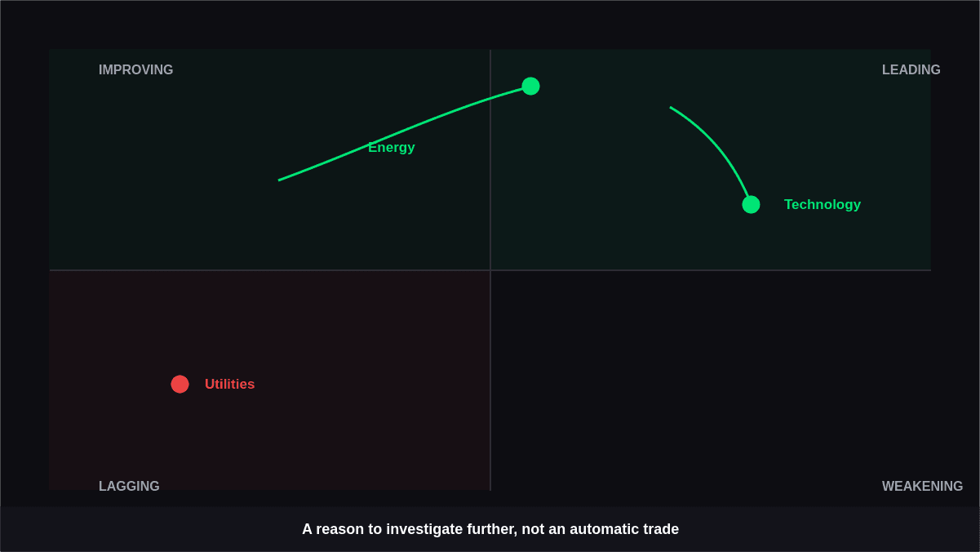Click the WEAKENING quadrant label
The width and height of the screenshot is (980, 552).
tap(922, 486)
